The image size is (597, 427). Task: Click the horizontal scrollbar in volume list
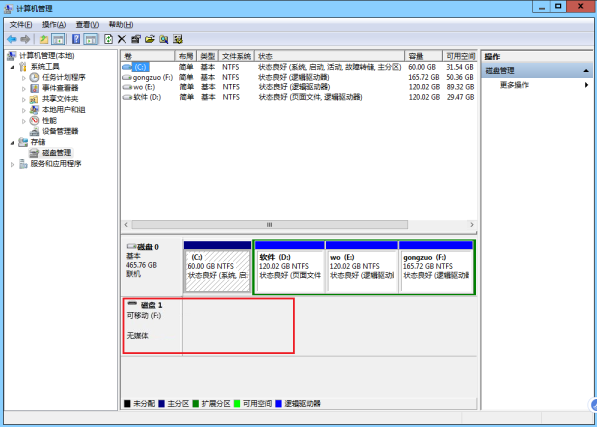270,225
